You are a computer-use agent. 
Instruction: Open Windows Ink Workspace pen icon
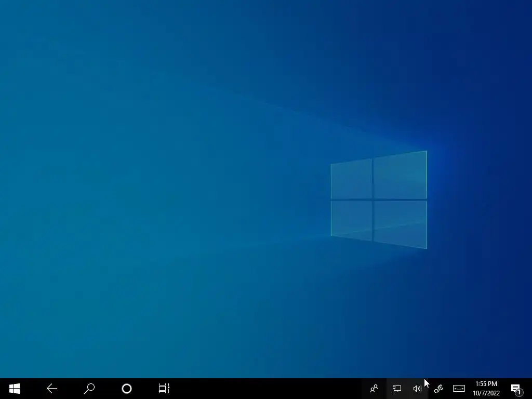(438, 389)
